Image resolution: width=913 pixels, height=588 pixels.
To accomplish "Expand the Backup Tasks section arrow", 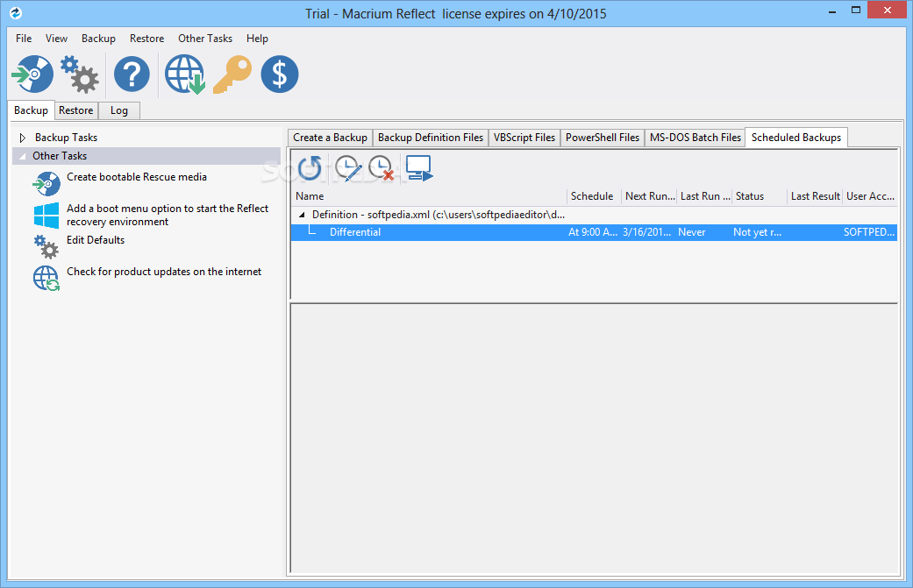I will point(23,138).
